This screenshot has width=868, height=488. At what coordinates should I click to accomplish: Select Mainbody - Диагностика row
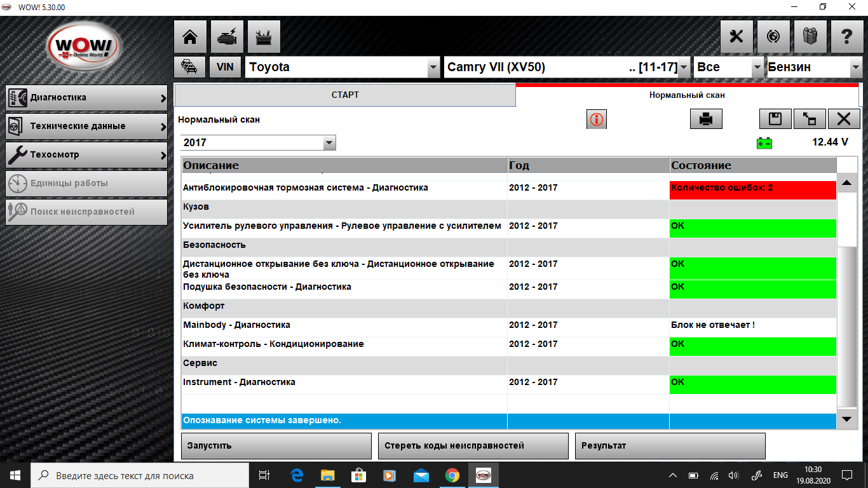click(509, 327)
